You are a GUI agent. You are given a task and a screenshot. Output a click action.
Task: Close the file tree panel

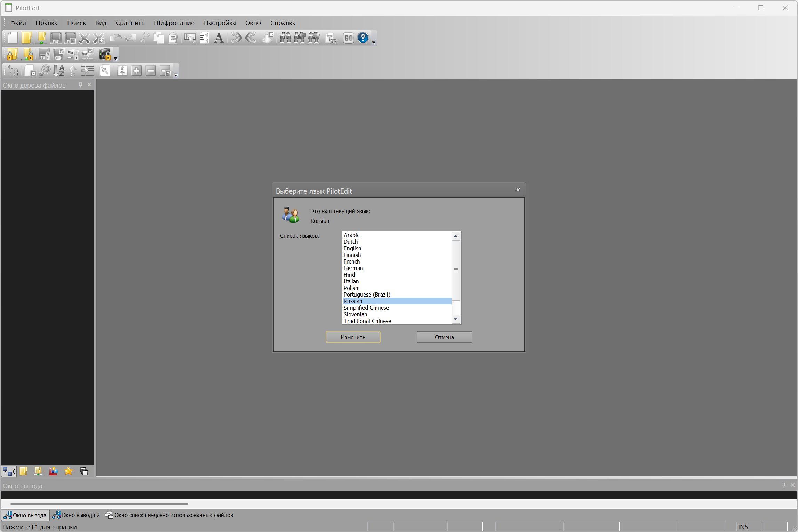point(89,84)
